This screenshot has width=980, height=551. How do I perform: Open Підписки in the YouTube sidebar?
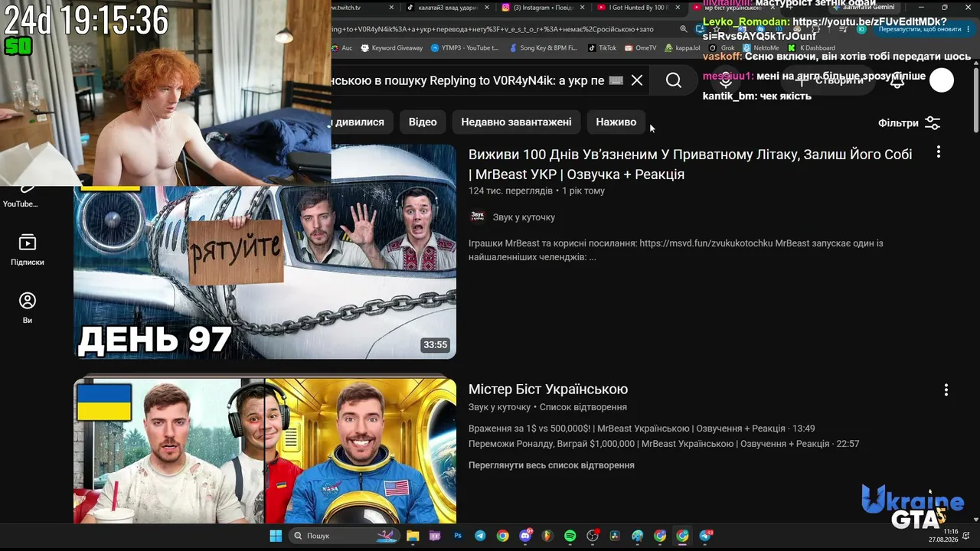pyautogui.click(x=28, y=249)
